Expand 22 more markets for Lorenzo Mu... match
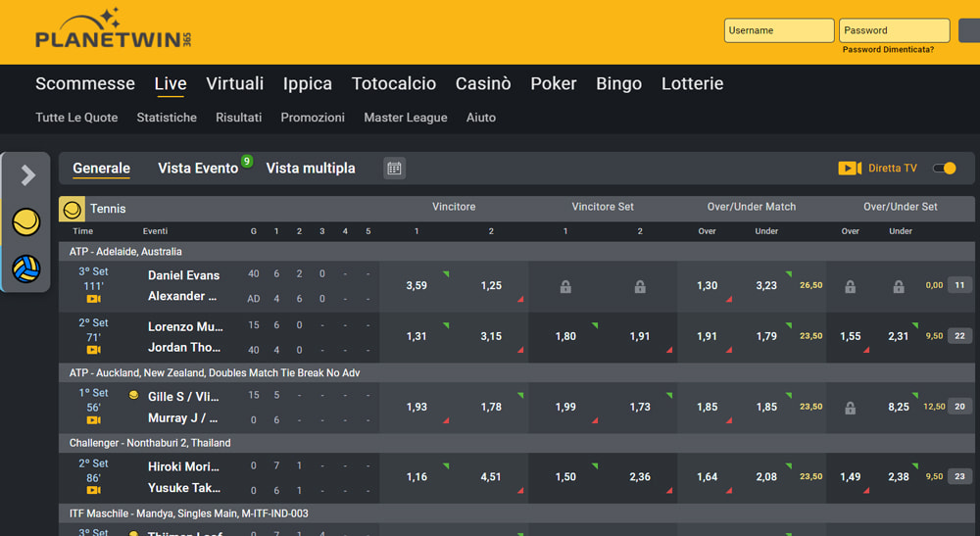 [959, 335]
